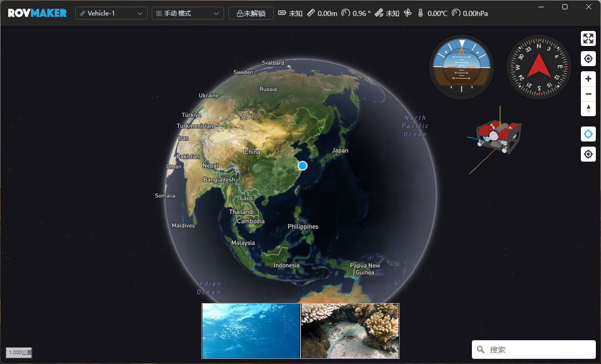The image size is (601, 364).
Task: Zoom in on the globe map
Action: point(588,79)
